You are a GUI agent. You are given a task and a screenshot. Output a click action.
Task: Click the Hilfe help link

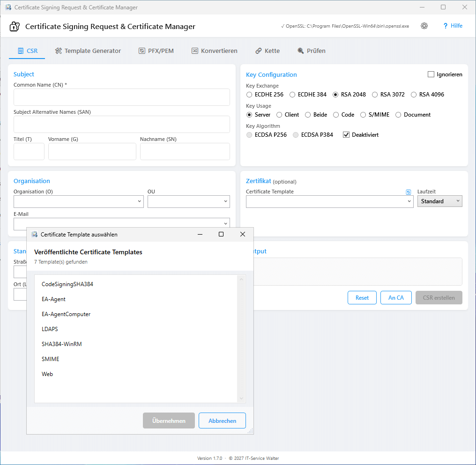(453, 26)
